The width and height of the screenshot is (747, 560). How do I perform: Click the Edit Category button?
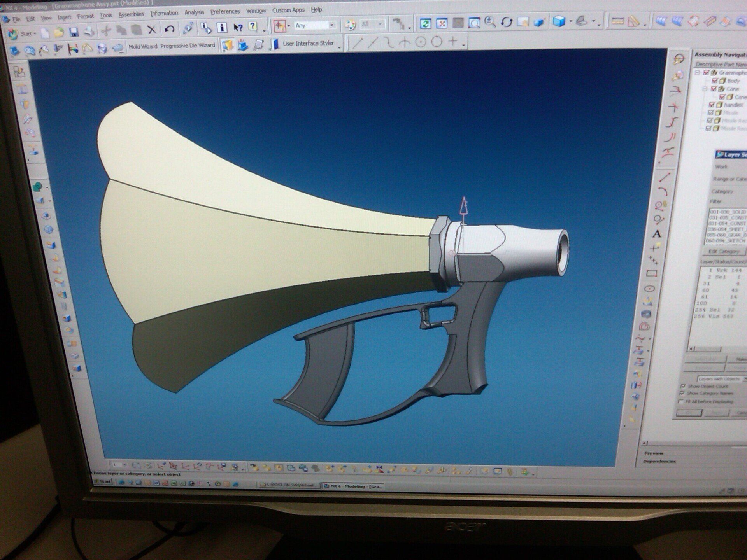click(x=723, y=252)
